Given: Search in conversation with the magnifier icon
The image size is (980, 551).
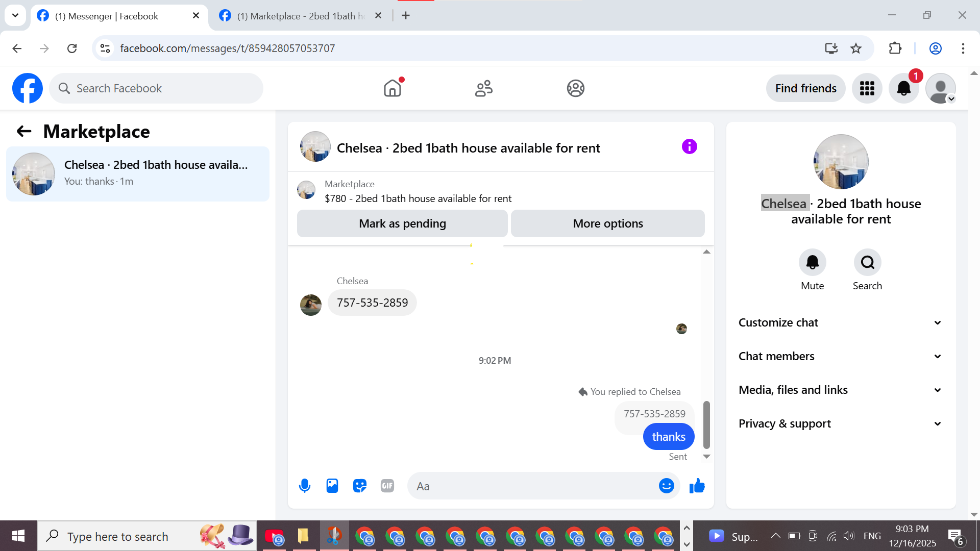Looking at the screenshot, I should (x=867, y=262).
